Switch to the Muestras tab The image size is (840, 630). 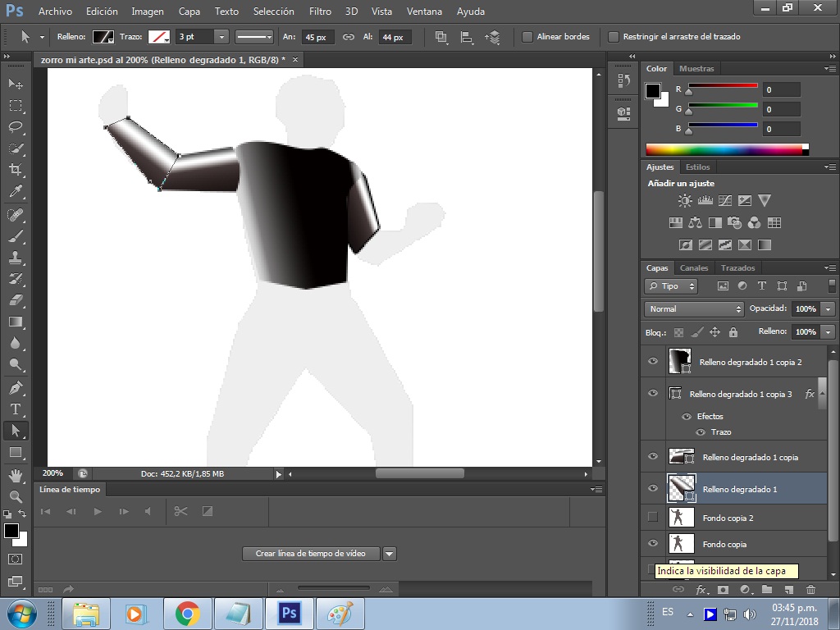click(696, 69)
